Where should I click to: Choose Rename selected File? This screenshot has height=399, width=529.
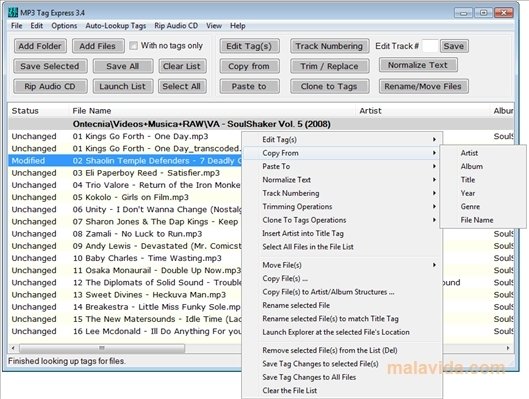(x=342, y=305)
